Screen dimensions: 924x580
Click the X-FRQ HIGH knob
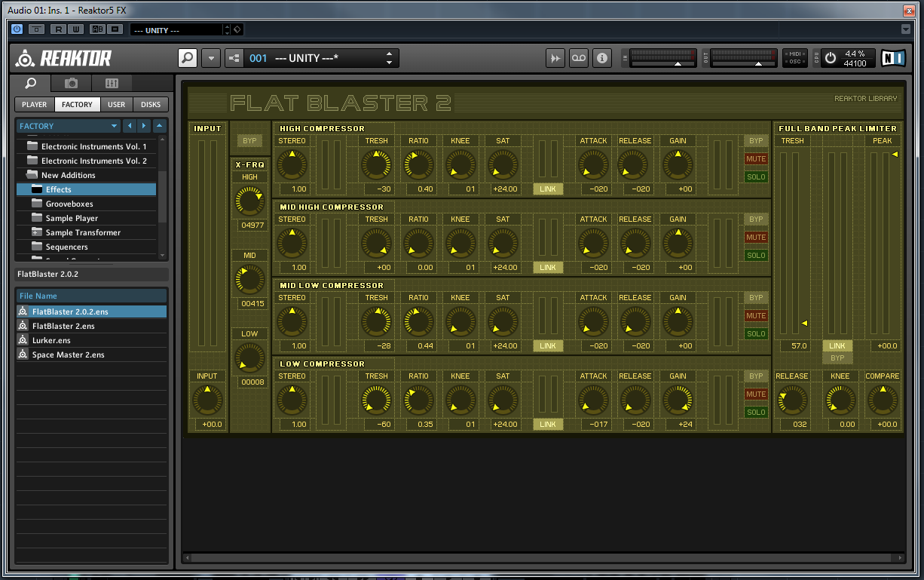click(x=249, y=200)
